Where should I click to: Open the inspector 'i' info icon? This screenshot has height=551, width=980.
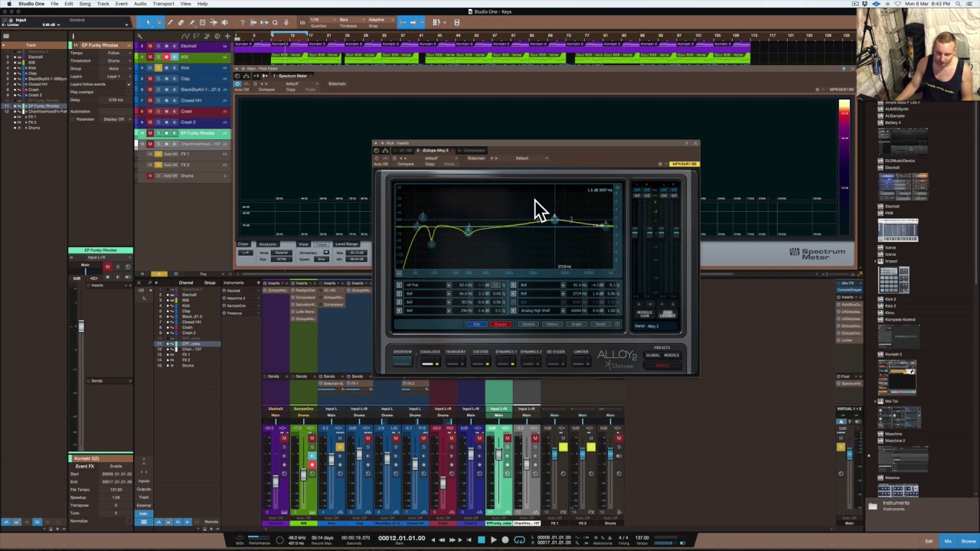(x=73, y=36)
